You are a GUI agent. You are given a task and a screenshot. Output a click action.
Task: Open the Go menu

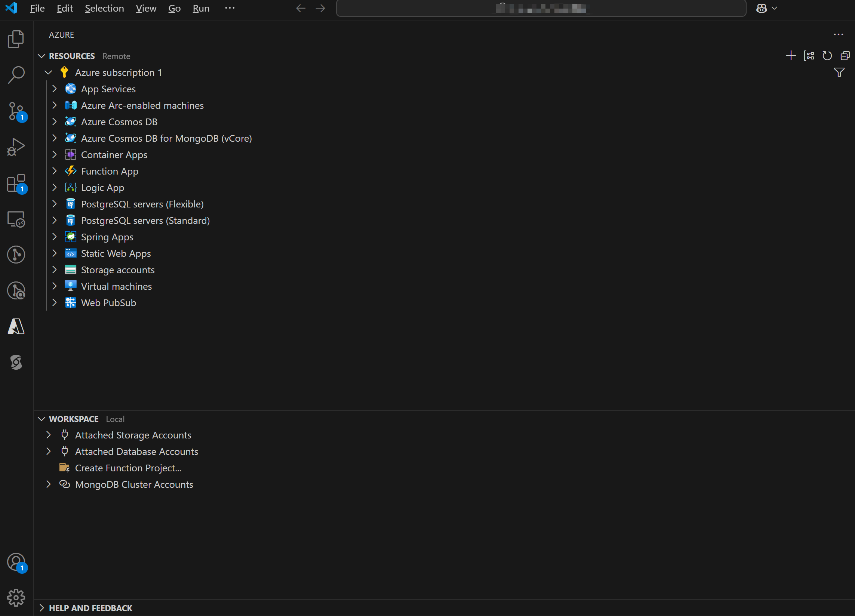pyautogui.click(x=175, y=8)
